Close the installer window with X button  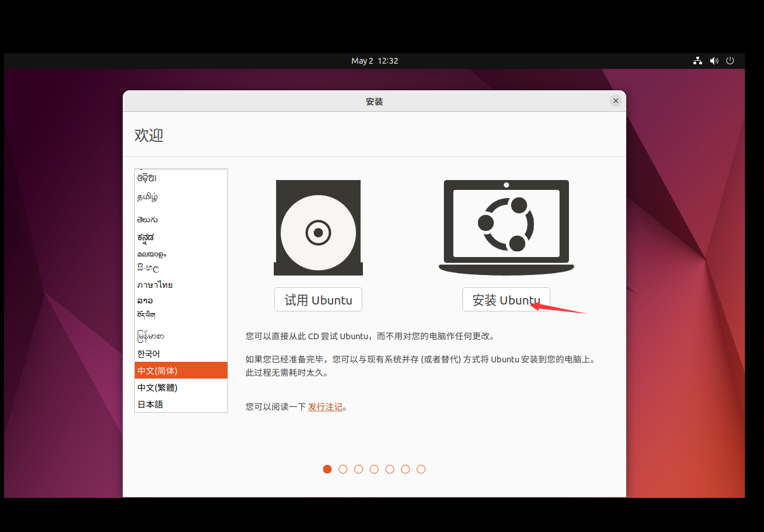point(616,101)
